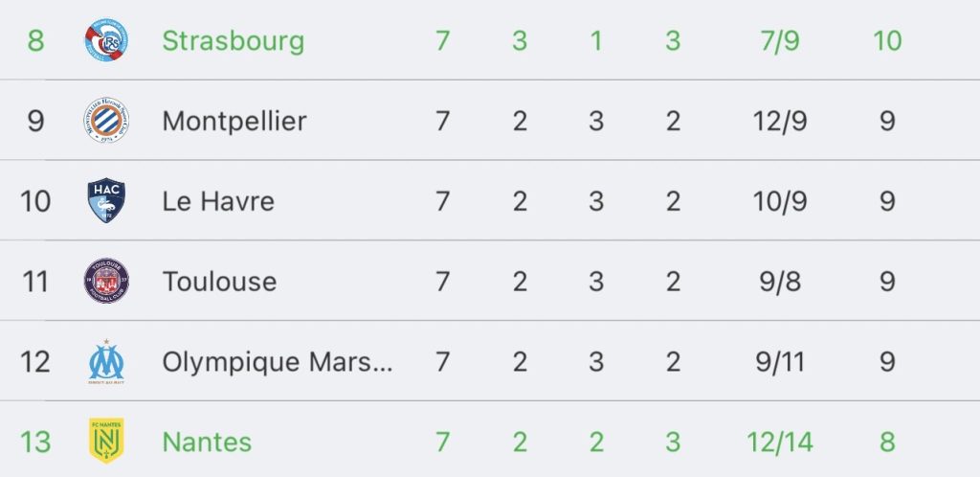This screenshot has width=980, height=477.
Task: Tap the Olympique Marseille logo
Action: [x=106, y=361]
